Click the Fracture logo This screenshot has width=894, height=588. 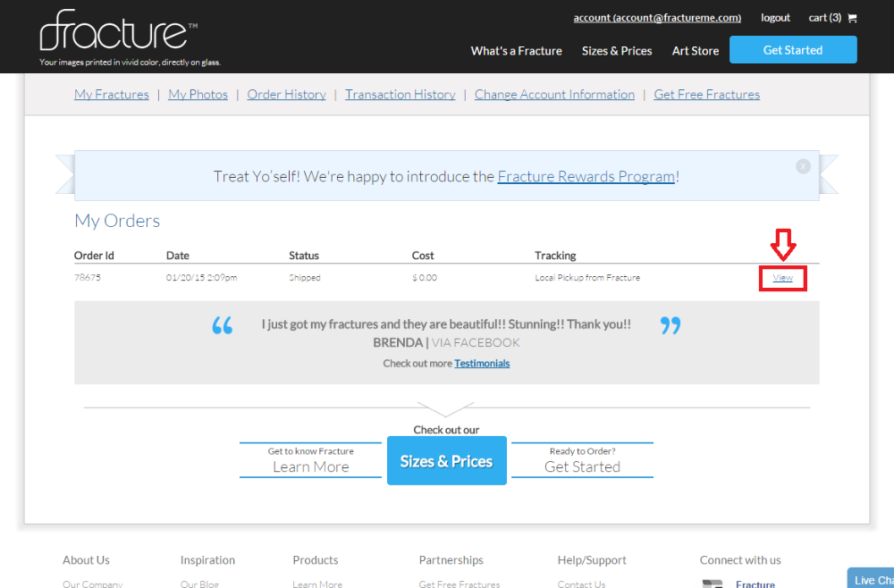tap(119, 29)
